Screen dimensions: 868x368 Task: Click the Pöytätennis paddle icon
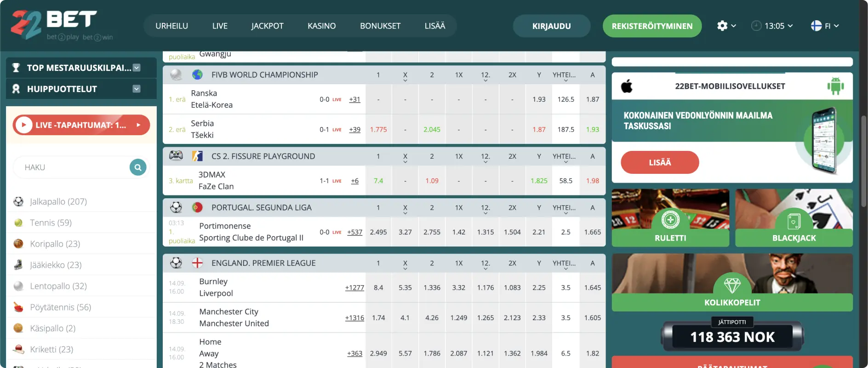(x=18, y=307)
